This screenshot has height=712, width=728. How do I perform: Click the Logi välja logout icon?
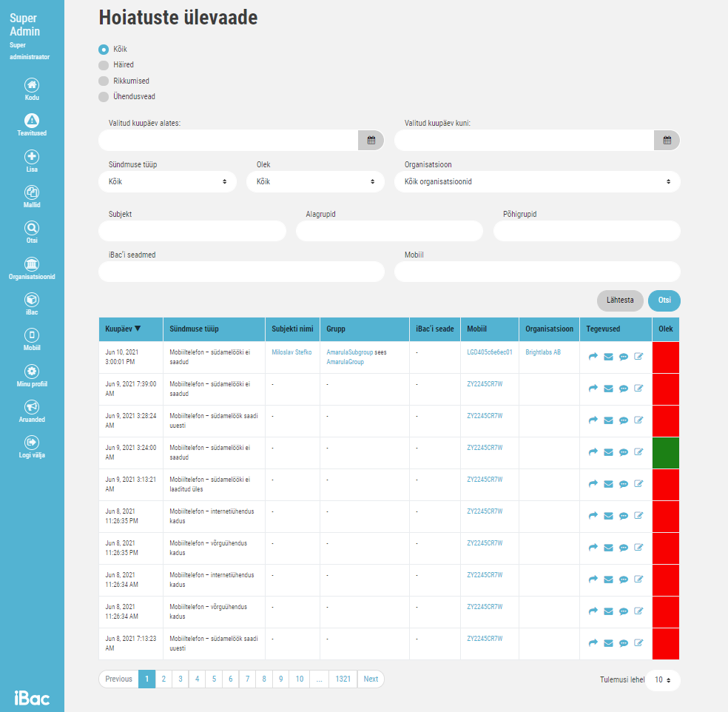(x=32, y=443)
